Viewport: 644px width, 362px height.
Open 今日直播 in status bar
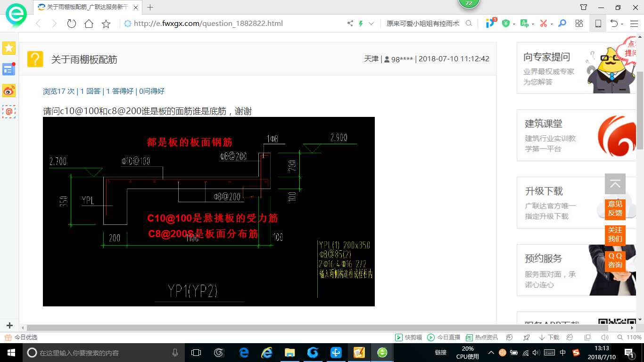pyautogui.click(x=444, y=337)
